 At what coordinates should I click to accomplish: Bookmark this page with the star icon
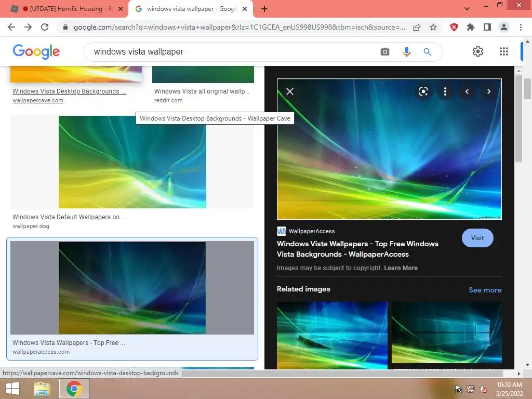(433, 27)
